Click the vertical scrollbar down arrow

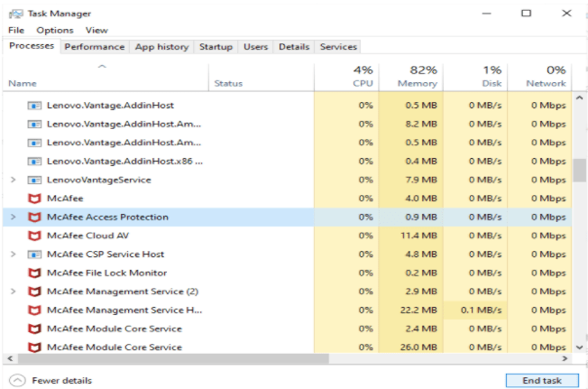coord(579,347)
